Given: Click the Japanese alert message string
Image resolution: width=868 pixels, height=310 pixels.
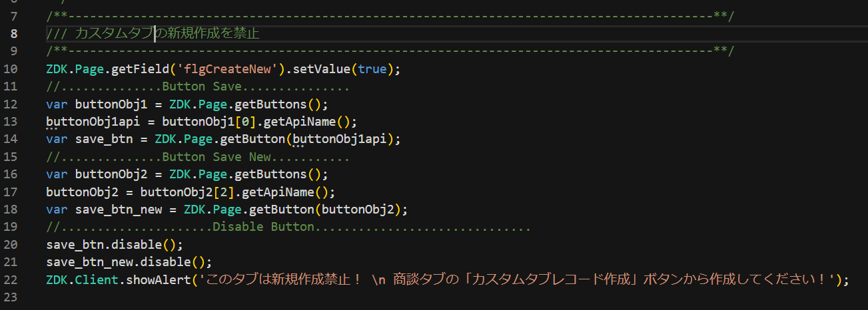Looking at the screenshot, I should (516, 279).
